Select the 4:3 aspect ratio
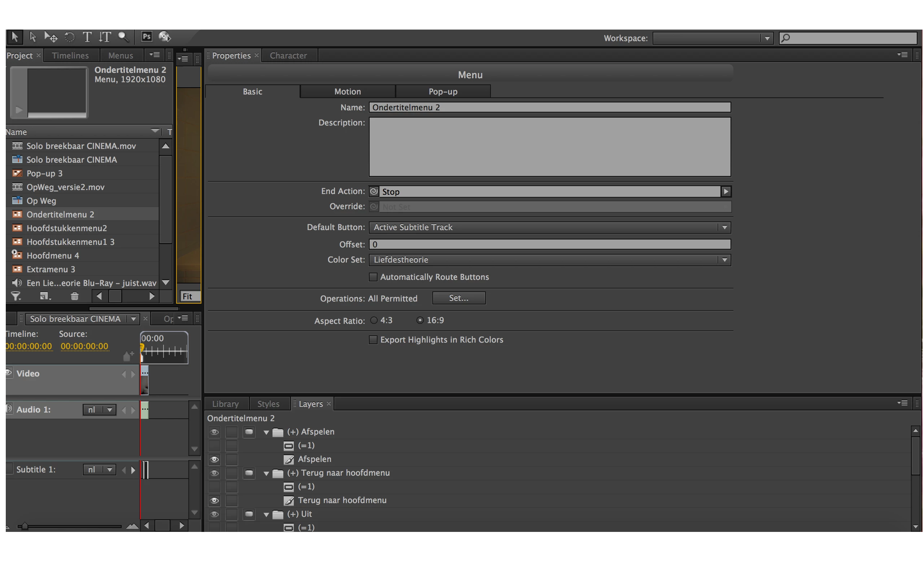 coord(374,320)
